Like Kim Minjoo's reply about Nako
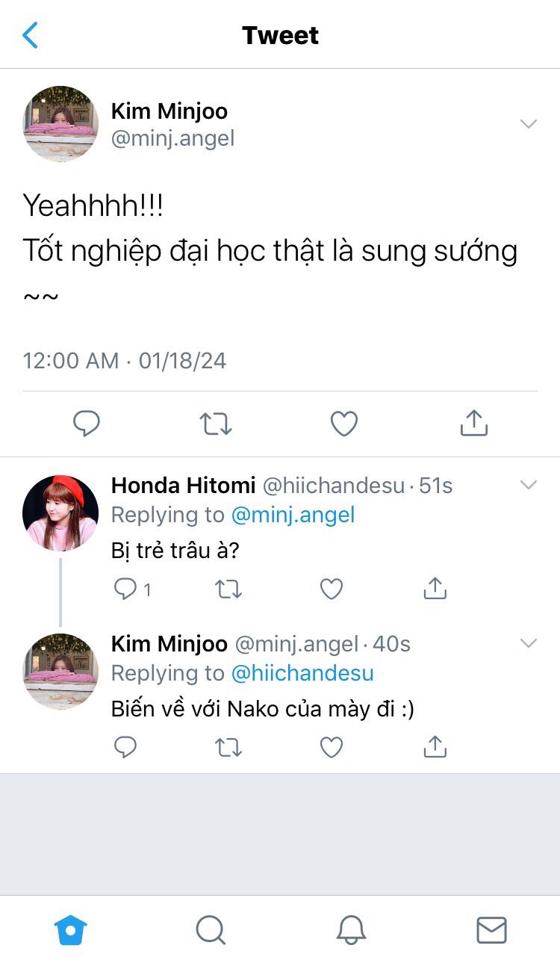The height and width of the screenshot is (969, 560). point(332,747)
